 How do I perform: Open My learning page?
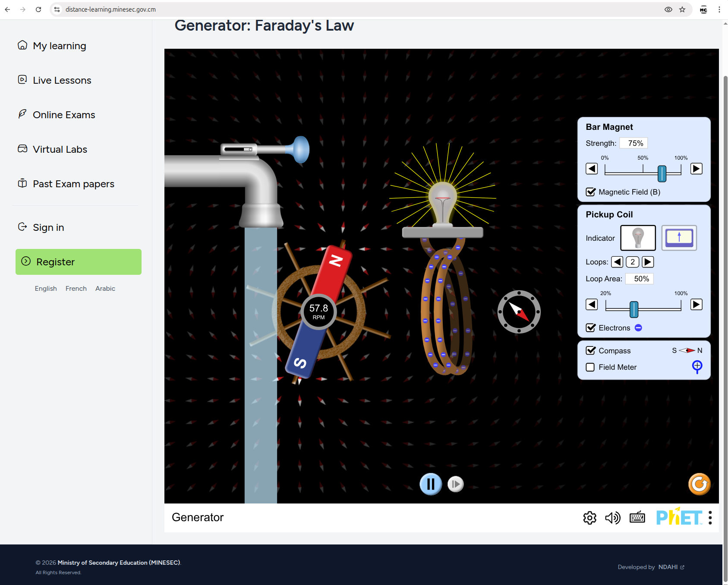(x=60, y=46)
